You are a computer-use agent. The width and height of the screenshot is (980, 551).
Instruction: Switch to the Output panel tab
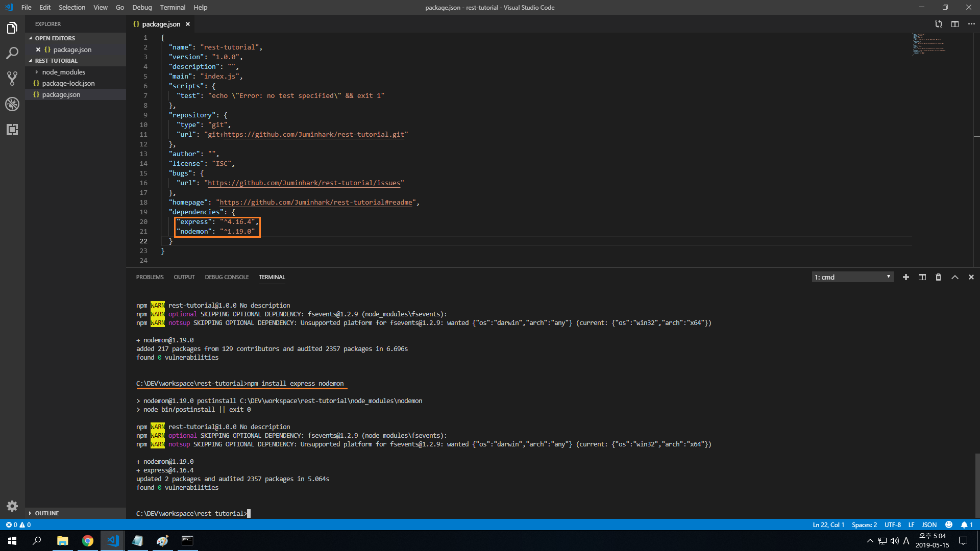184,277
